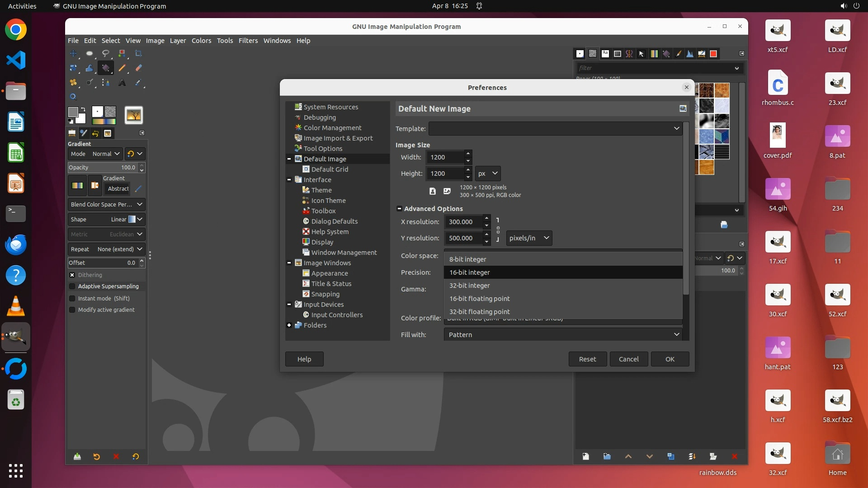The image size is (868, 488).
Task: Open the Fill with Pattern dropdown
Action: coord(563,334)
